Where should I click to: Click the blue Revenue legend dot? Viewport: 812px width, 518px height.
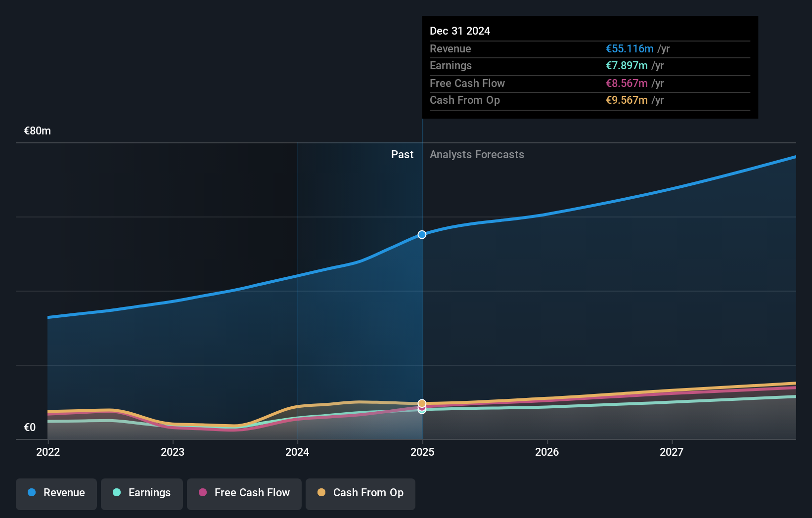(32, 492)
